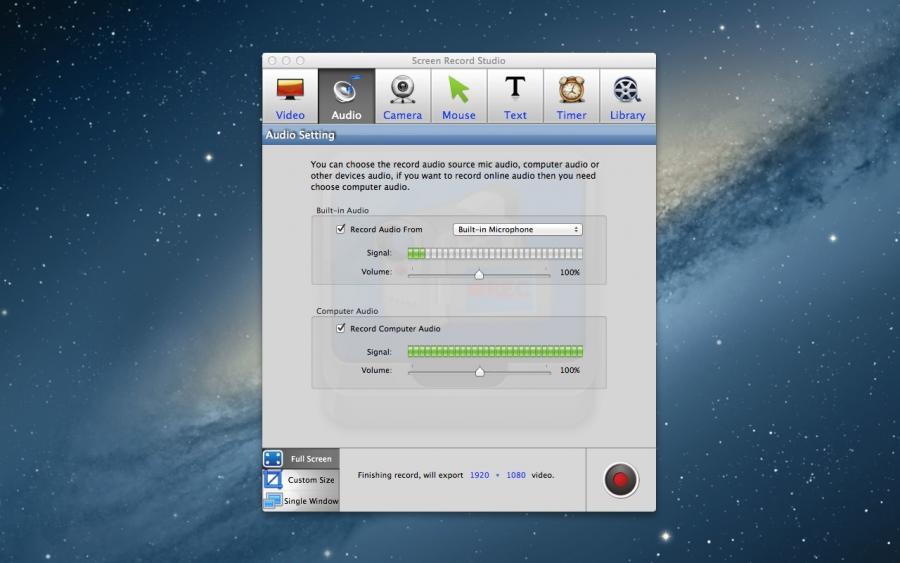Click the Full Screen mode icon
This screenshot has height=563, width=900.
coord(273,459)
